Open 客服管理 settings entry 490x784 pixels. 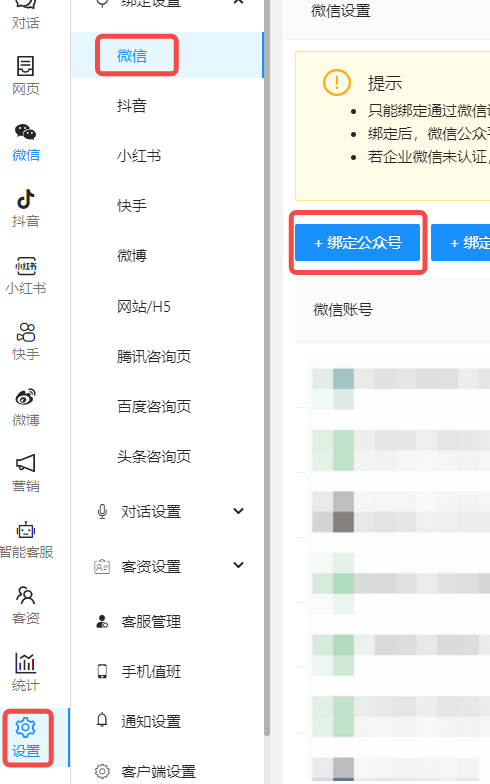[x=151, y=622]
